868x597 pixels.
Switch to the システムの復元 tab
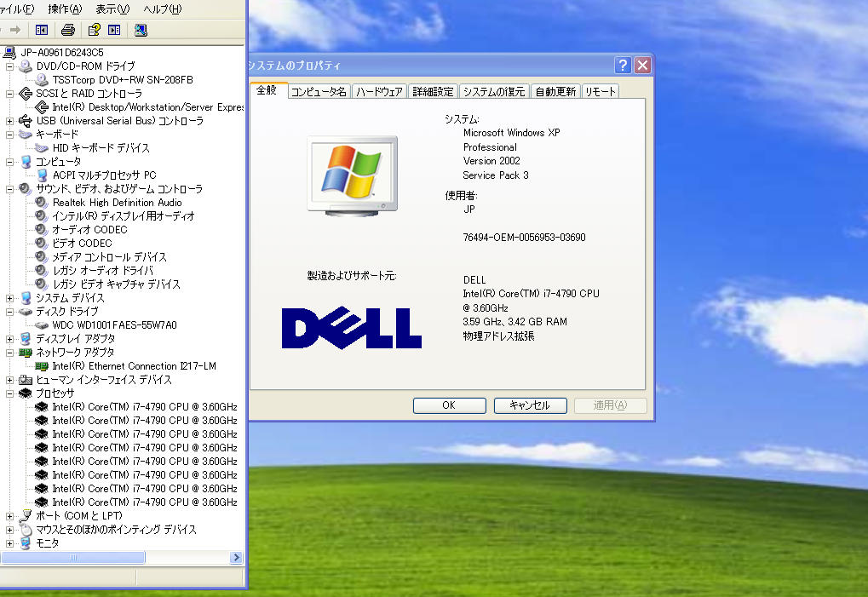pyautogui.click(x=494, y=91)
